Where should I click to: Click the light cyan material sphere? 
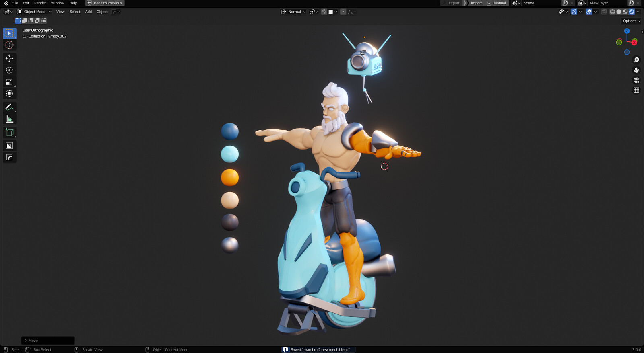click(230, 154)
